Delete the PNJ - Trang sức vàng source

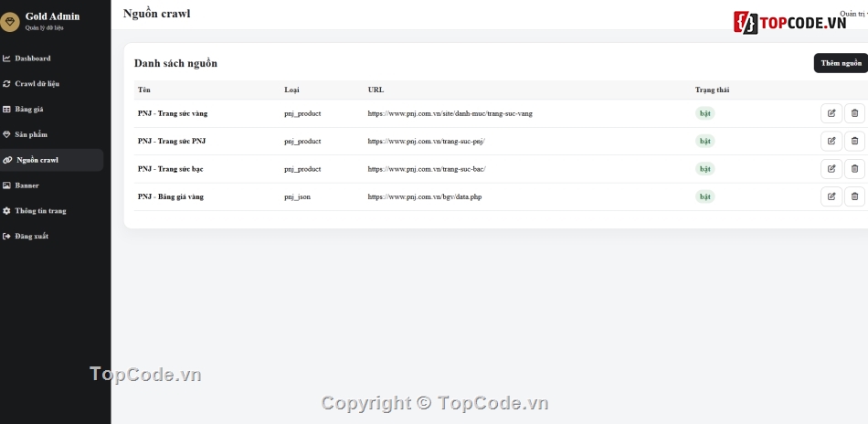[x=854, y=113]
